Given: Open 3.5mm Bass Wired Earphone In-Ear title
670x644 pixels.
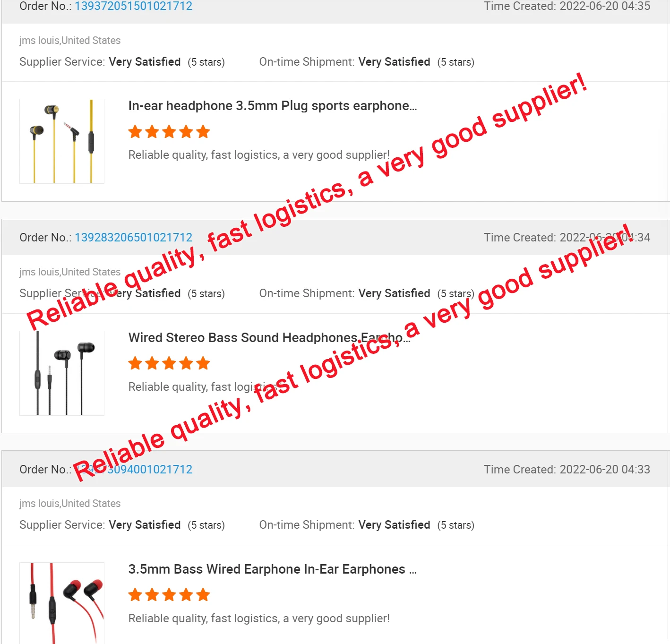Looking at the screenshot, I should [x=273, y=569].
